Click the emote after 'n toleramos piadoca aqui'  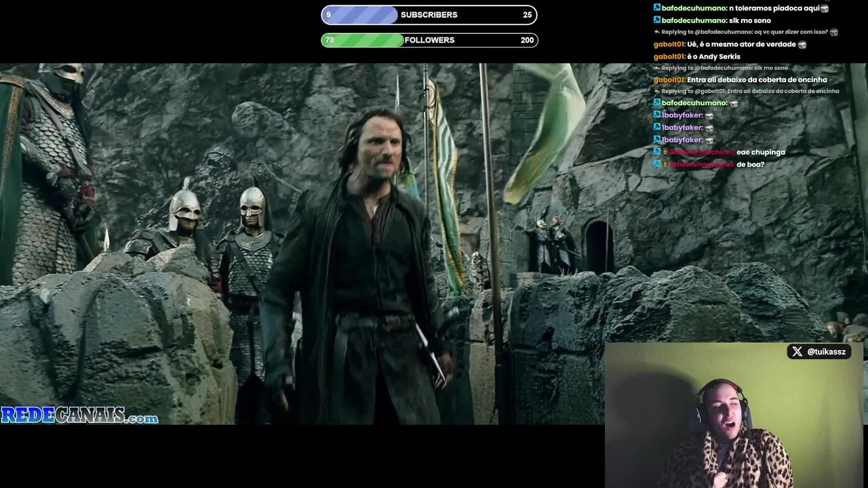pyautogui.click(x=825, y=9)
